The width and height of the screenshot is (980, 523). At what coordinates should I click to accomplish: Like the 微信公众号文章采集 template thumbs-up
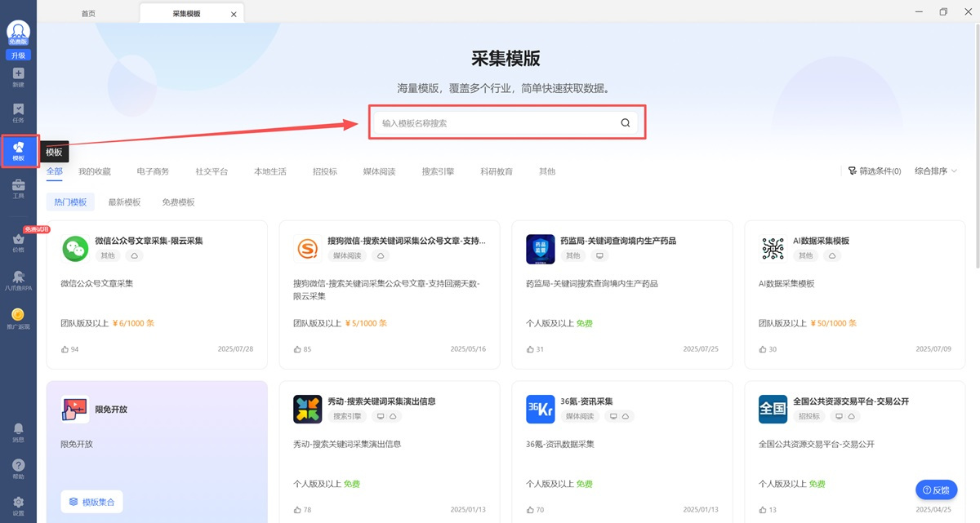click(x=65, y=349)
